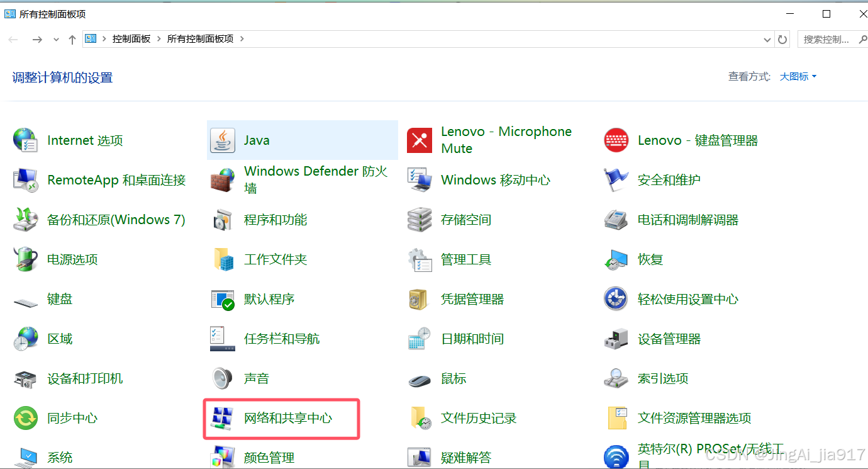Image resolution: width=868 pixels, height=469 pixels.
Task: Open 凭据管理器 safe icon
Action: point(420,299)
